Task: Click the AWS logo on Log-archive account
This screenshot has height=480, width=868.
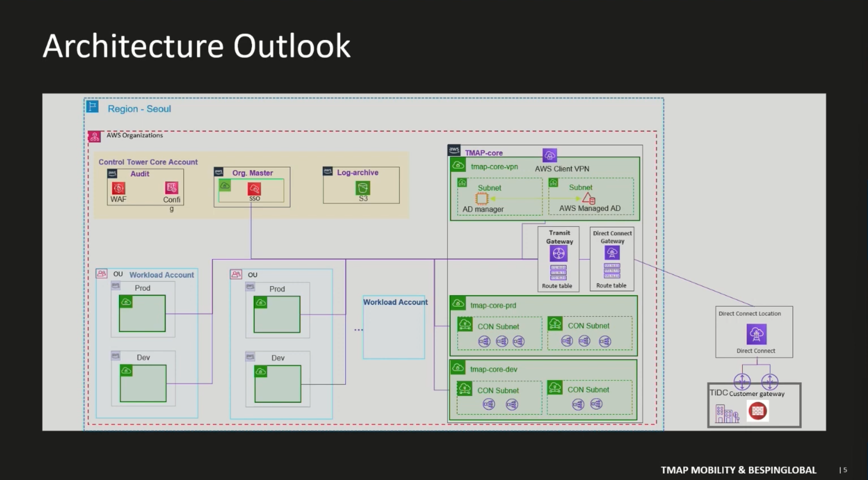Action: pyautogui.click(x=328, y=171)
